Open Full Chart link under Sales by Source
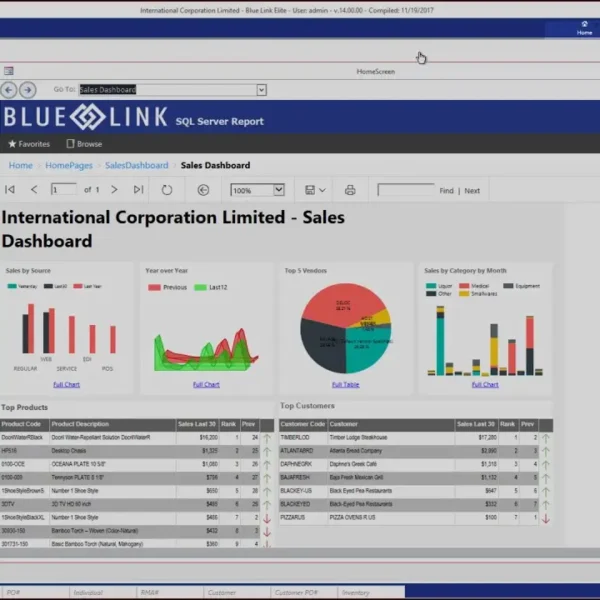Viewport: 600px width, 600px height. pyautogui.click(x=66, y=384)
